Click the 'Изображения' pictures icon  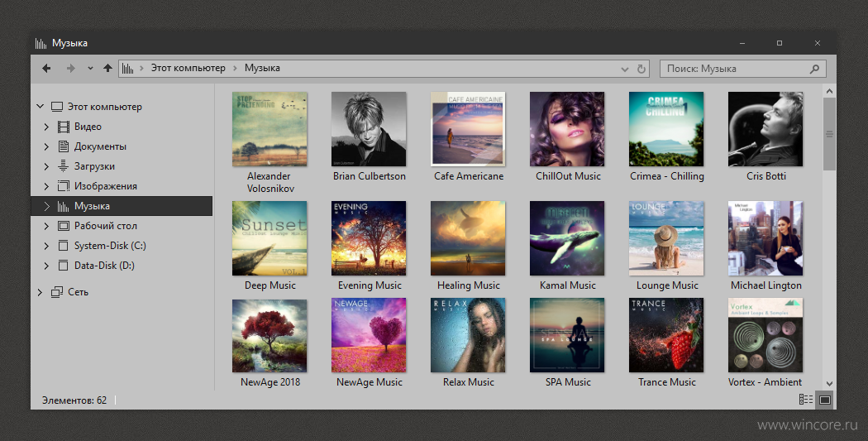tap(64, 186)
